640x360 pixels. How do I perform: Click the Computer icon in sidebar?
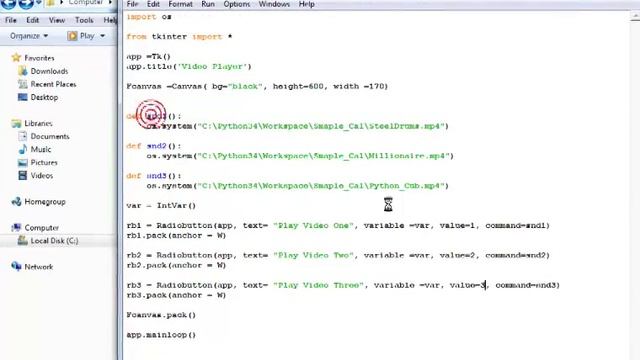click(x=16, y=227)
